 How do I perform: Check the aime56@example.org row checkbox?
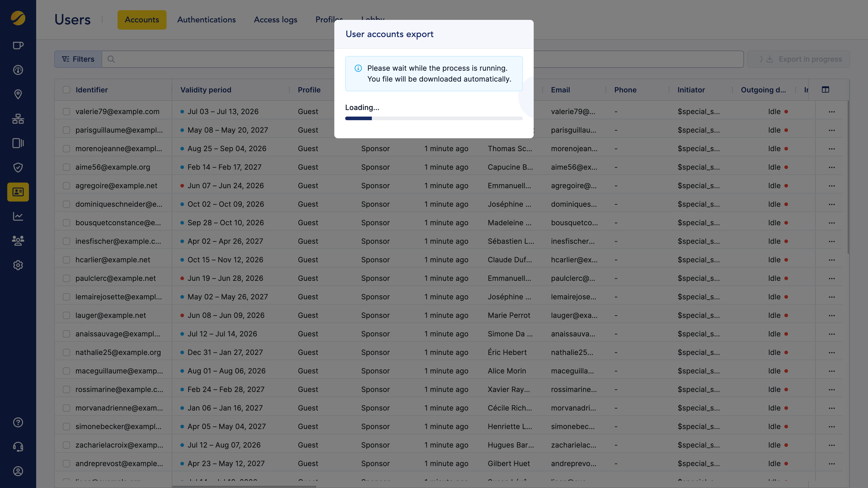[x=66, y=167]
